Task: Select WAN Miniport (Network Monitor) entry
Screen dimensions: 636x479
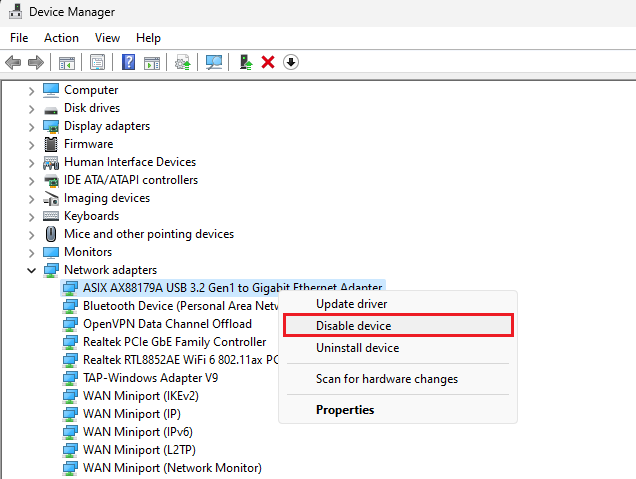Action: click(171, 468)
